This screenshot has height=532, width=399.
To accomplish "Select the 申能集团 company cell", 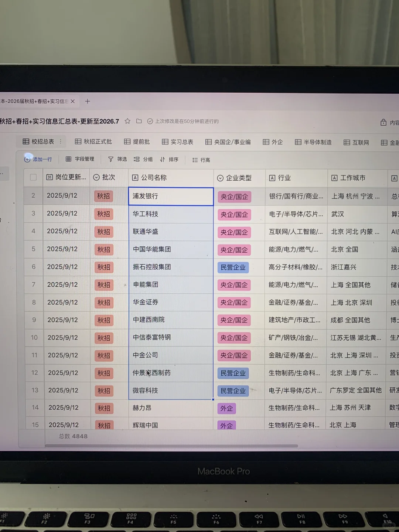I will pyautogui.click(x=171, y=284).
